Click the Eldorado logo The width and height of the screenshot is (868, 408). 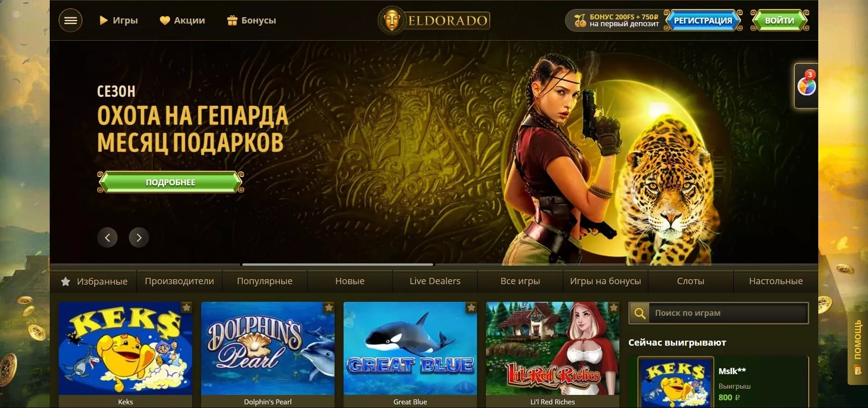point(434,20)
